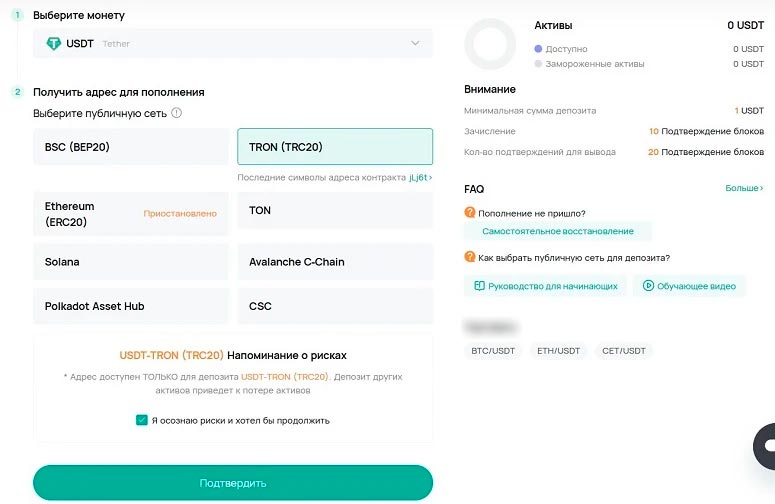
Task: Toggle the risk acknowledgment checkbox
Action: (x=142, y=420)
